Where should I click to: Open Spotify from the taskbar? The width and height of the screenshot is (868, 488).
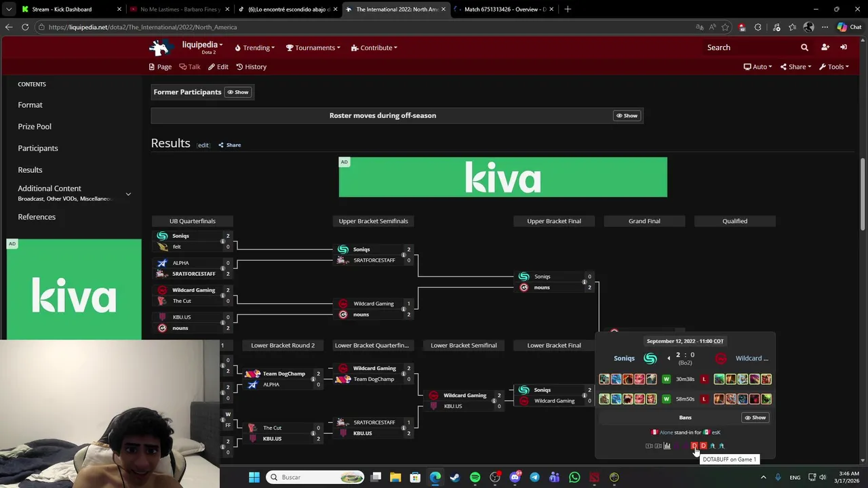click(x=475, y=477)
